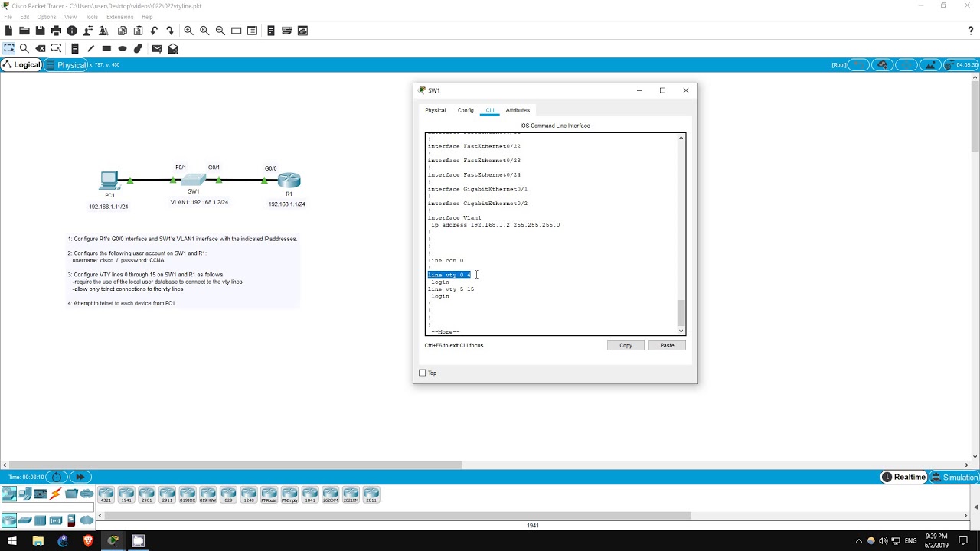Image resolution: width=980 pixels, height=551 pixels.
Task: Click the Paste button in SW1 CLI
Action: tap(667, 345)
